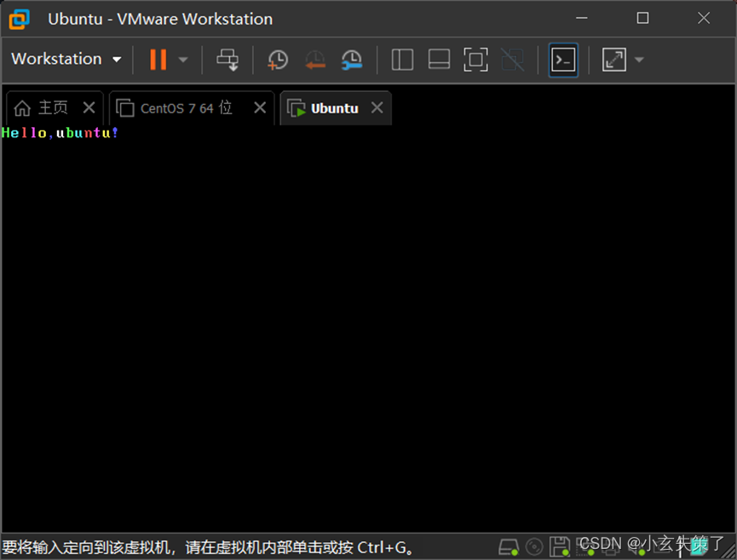Click inside the black VM console area
This screenshot has width=737, height=560.
(x=368, y=329)
